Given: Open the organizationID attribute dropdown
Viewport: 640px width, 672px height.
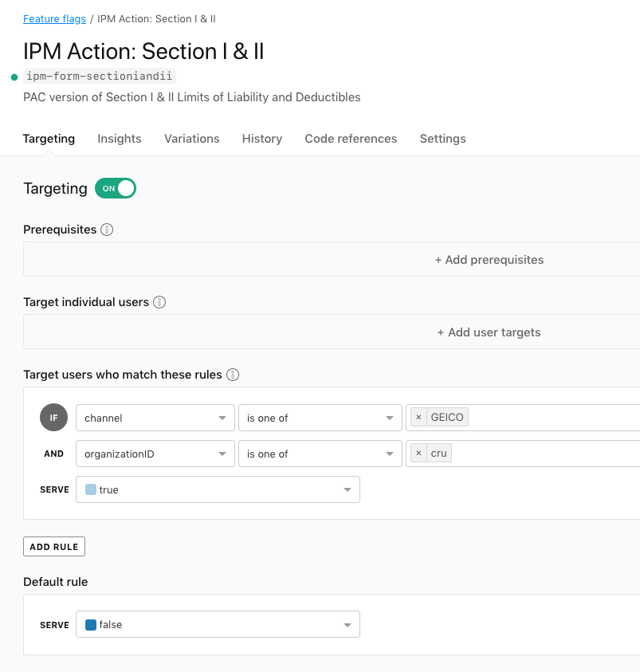Looking at the screenshot, I should pos(155,454).
